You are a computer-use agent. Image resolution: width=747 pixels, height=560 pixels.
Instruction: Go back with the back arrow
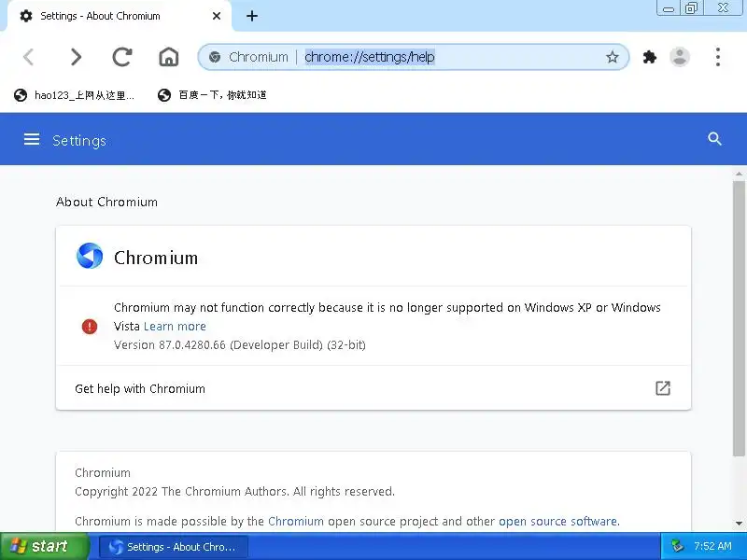29,57
